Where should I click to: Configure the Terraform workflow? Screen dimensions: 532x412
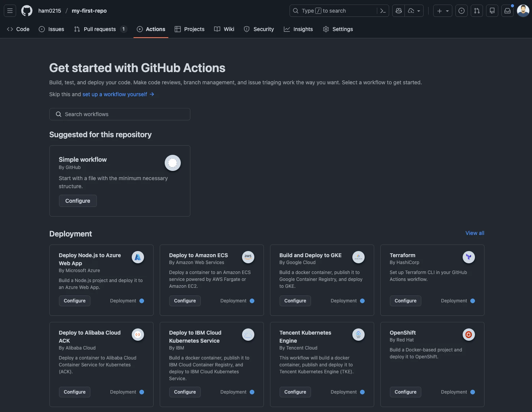tap(406, 301)
